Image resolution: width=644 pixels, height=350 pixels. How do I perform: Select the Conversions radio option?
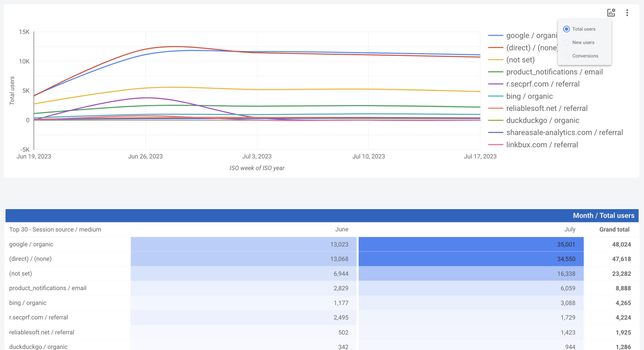pyautogui.click(x=566, y=56)
